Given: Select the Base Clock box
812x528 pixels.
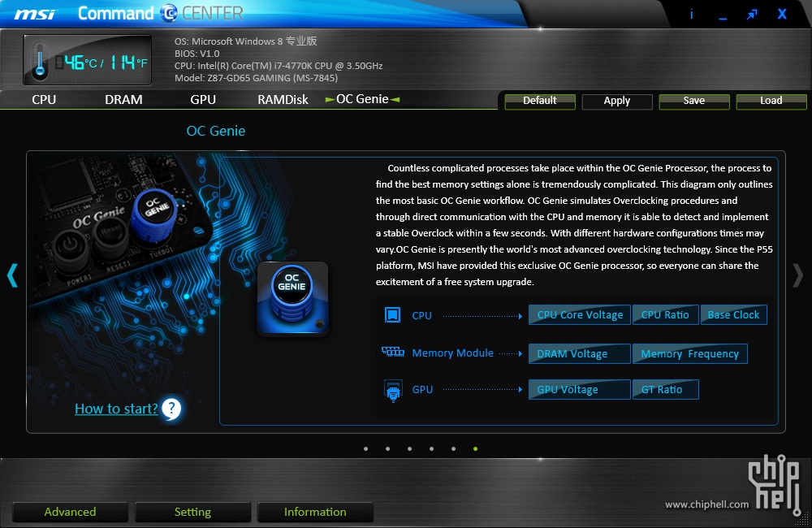Looking at the screenshot, I should [x=734, y=315].
